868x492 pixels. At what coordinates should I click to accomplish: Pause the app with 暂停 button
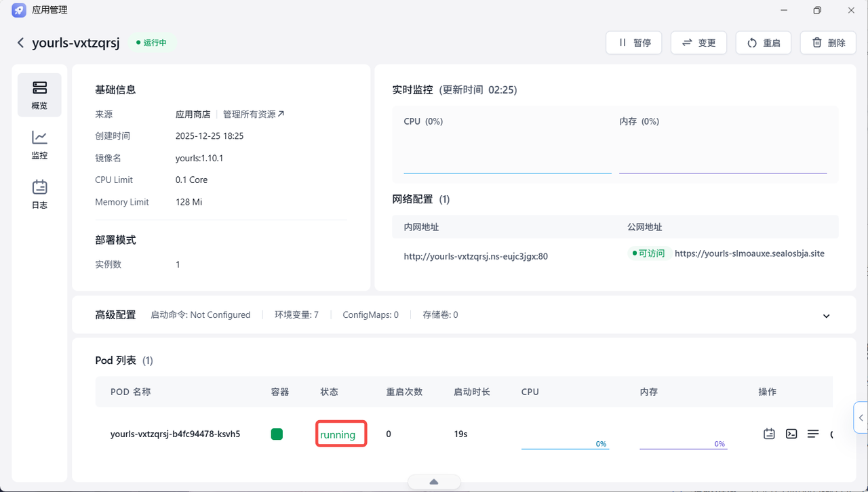[x=634, y=43]
